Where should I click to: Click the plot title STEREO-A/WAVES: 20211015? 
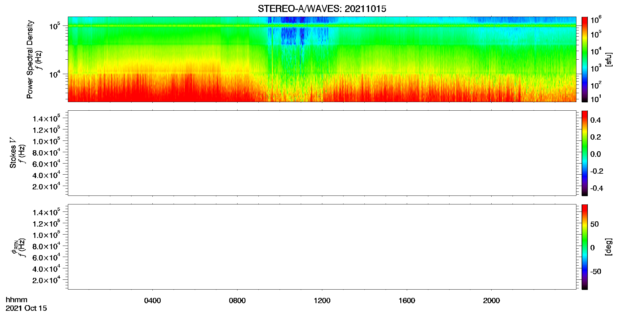point(322,9)
